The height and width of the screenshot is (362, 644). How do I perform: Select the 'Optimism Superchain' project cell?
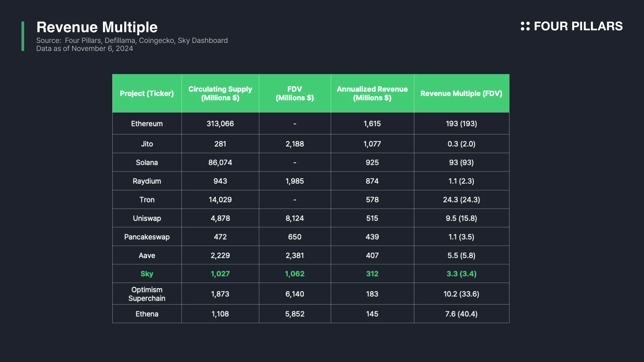pos(147,294)
